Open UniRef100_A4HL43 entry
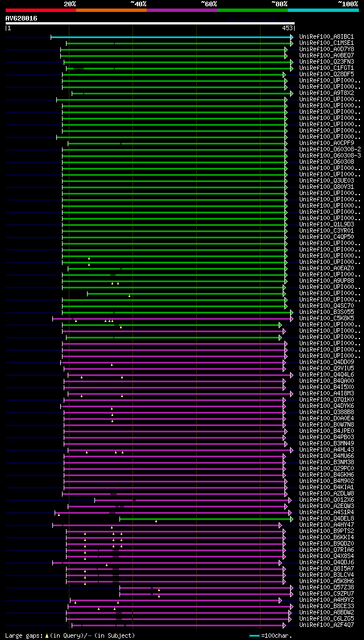Screen dimensions: 364x640 (x=326, y=450)
